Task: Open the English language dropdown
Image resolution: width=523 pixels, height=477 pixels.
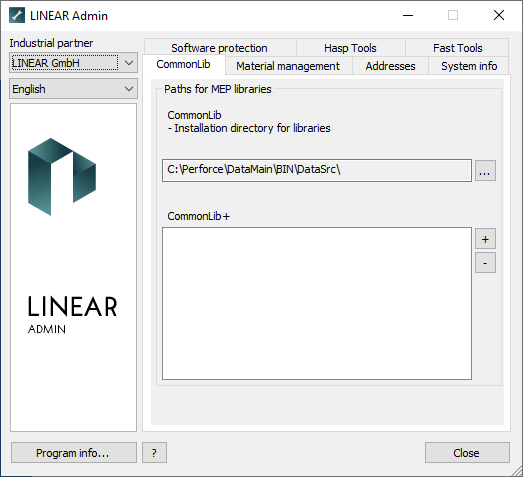Action: coord(73,89)
